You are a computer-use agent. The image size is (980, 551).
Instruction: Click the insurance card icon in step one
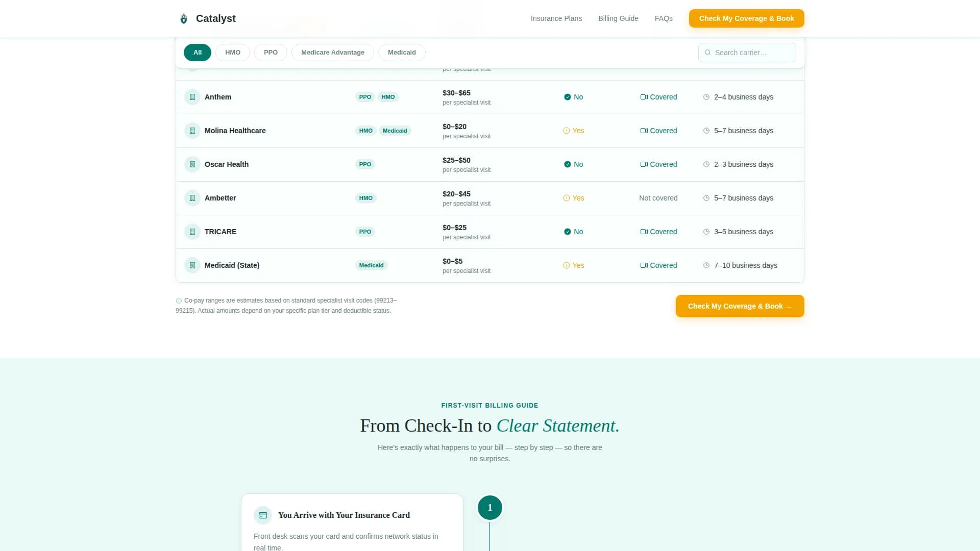[x=263, y=515]
